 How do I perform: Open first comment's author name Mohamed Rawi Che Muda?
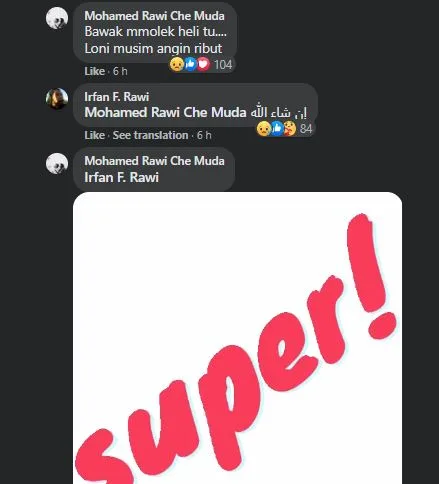[x=154, y=16]
